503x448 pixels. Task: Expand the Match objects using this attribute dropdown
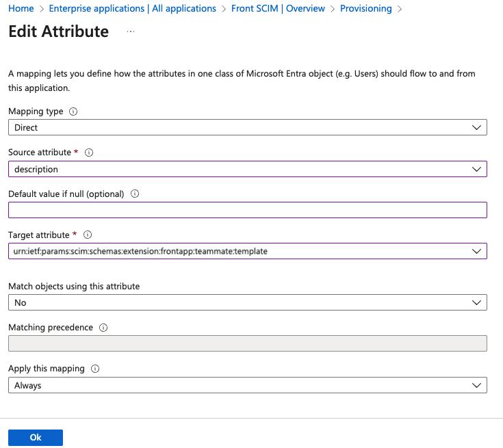(248, 302)
